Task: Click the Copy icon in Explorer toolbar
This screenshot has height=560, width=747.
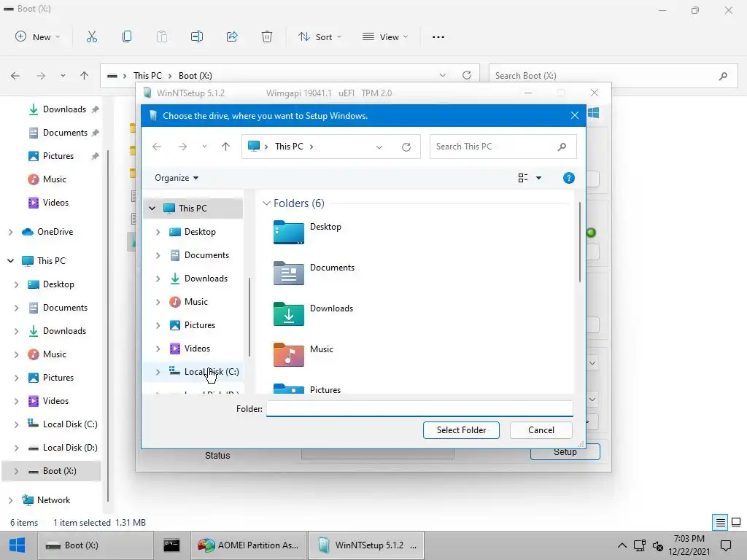Action: (x=127, y=36)
